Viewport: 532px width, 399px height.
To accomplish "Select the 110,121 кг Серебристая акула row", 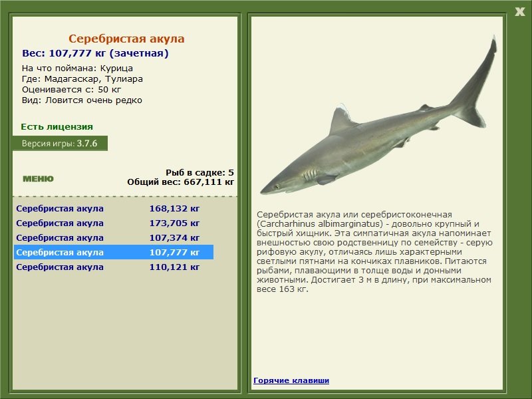I will [x=114, y=267].
